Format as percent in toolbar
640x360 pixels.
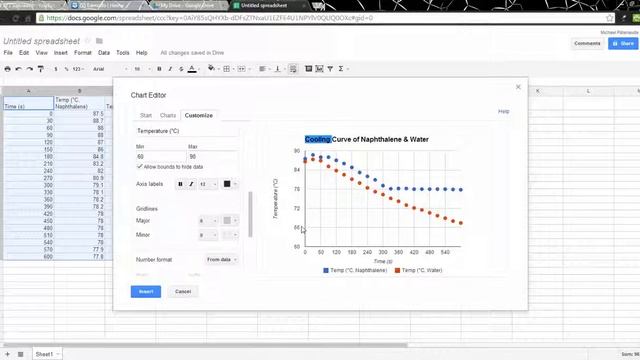[x=66, y=69]
